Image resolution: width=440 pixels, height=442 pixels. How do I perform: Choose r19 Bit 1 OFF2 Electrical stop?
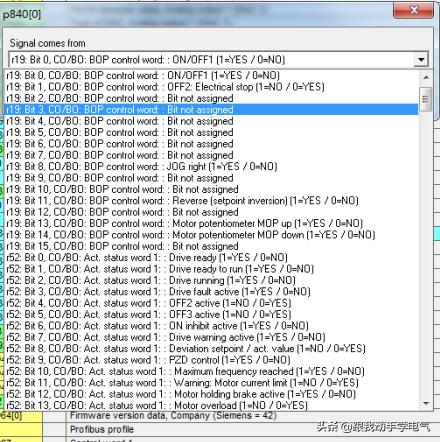(211, 87)
